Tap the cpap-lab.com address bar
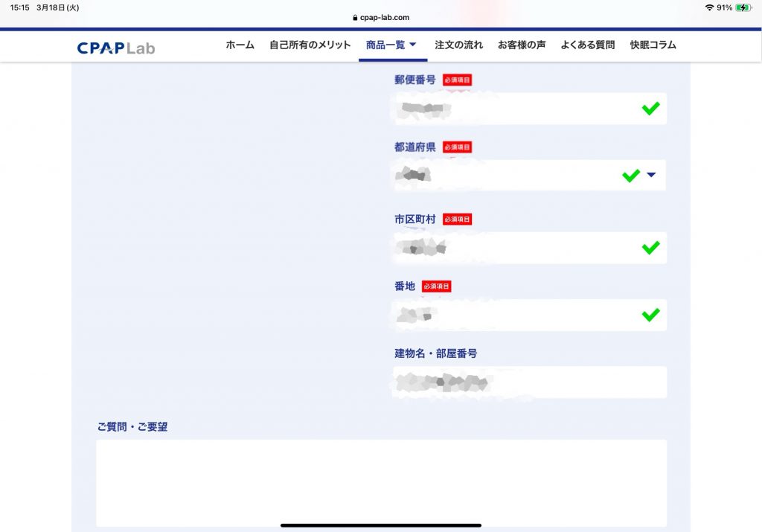 pos(381,18)
